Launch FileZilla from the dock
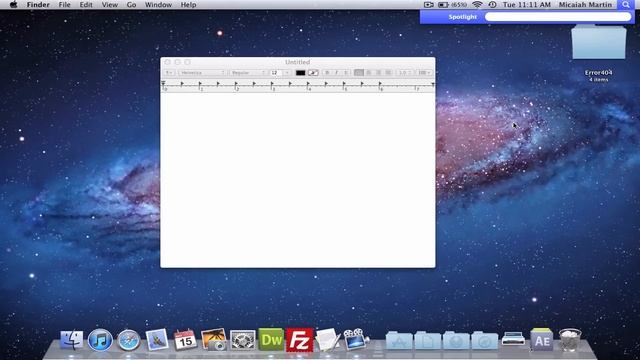 [299, 340]
